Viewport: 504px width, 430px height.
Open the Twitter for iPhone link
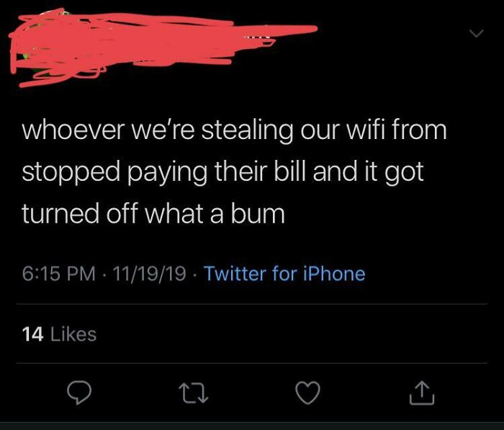[x=284, y=274]
